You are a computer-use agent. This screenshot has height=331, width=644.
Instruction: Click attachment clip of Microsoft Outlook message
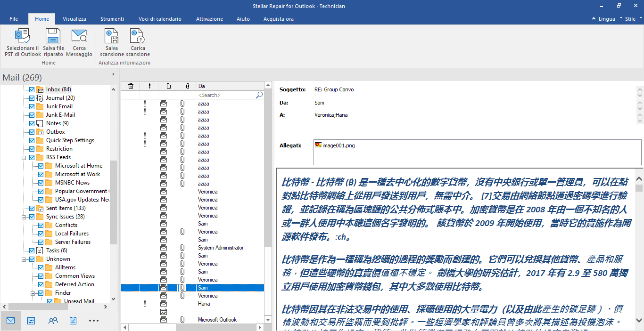pos(182,320)
